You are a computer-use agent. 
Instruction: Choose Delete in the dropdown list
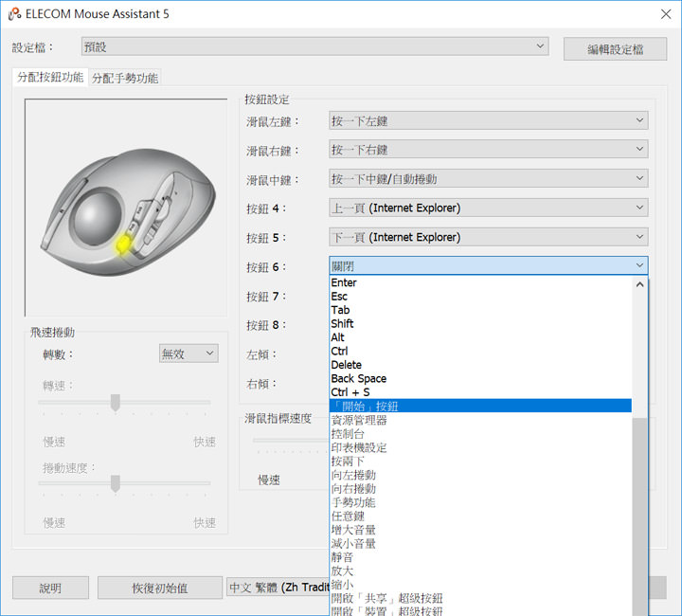point(480,365)
